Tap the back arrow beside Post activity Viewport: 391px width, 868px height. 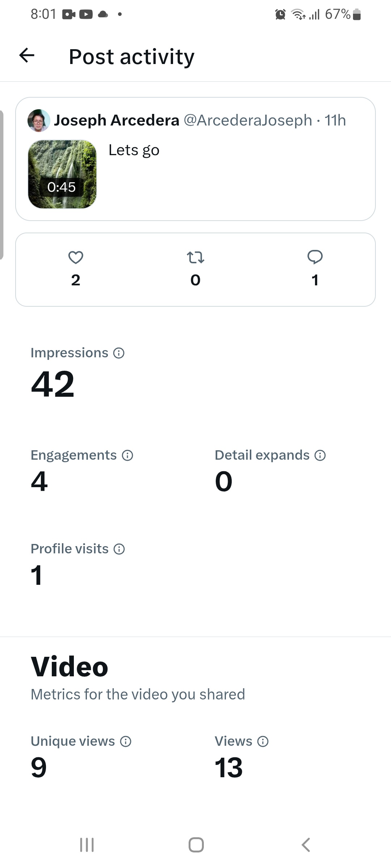click(x=27, y=55)
